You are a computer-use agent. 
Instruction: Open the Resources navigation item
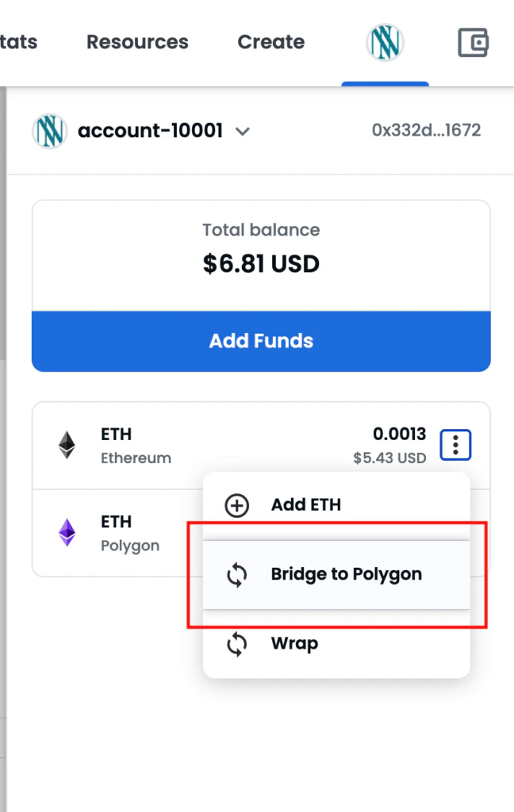tap(137, 42)
